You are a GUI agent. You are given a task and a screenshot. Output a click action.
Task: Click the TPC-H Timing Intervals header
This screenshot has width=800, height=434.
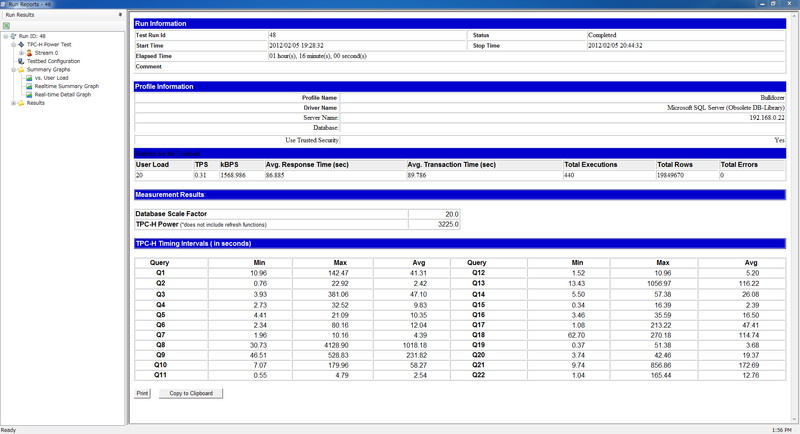click(460, 244)
